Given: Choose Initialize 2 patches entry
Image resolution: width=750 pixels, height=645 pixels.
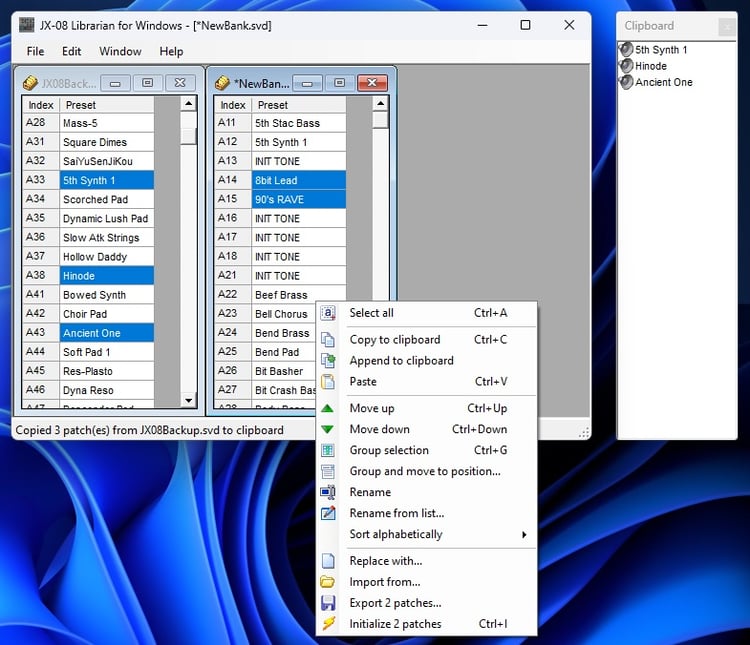Looking at the screenshot, I should pos(427,624).
